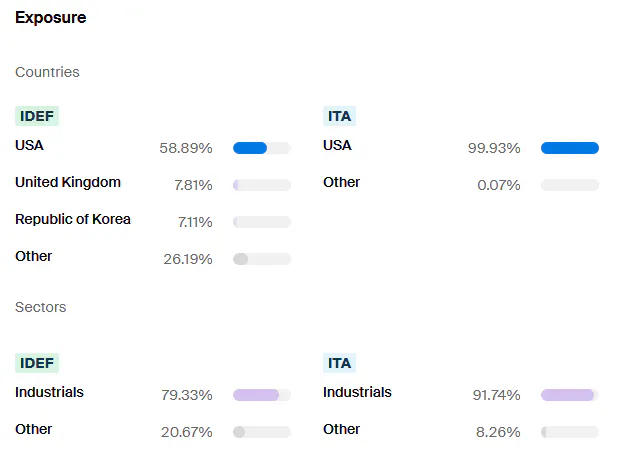
Task: Click the United Kingdom exposure bar
Action: point(261,185)
